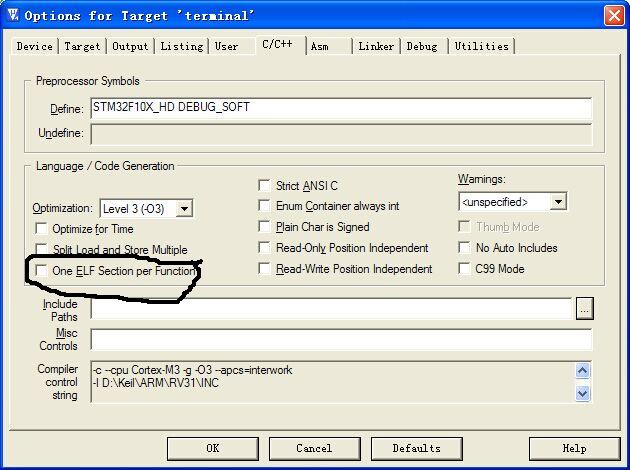This screenshot has width=630, height=470.
Task: Go to the Listing tab
Action: coord(182,47)
